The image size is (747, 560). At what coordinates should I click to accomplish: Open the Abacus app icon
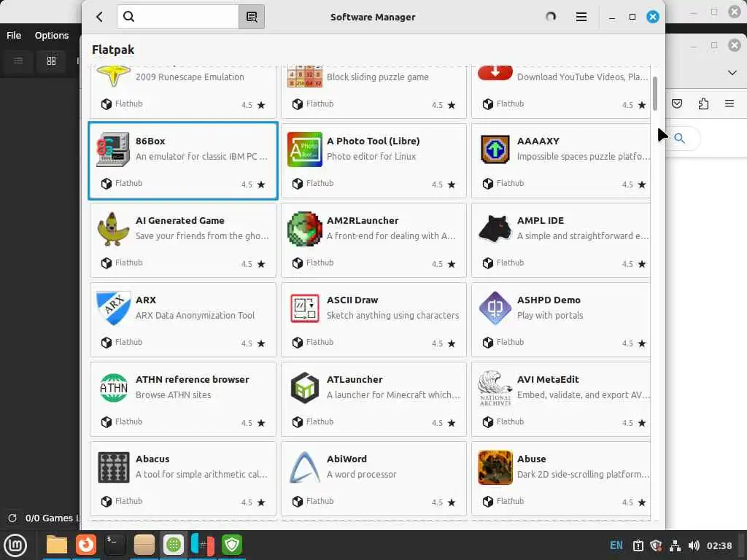[x=113, y=467]
